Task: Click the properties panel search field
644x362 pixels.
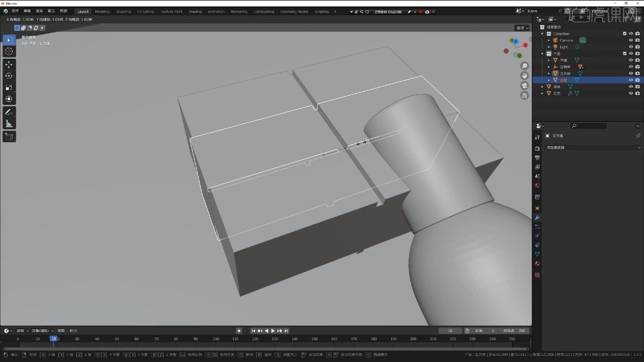Action: click(589, 126)
